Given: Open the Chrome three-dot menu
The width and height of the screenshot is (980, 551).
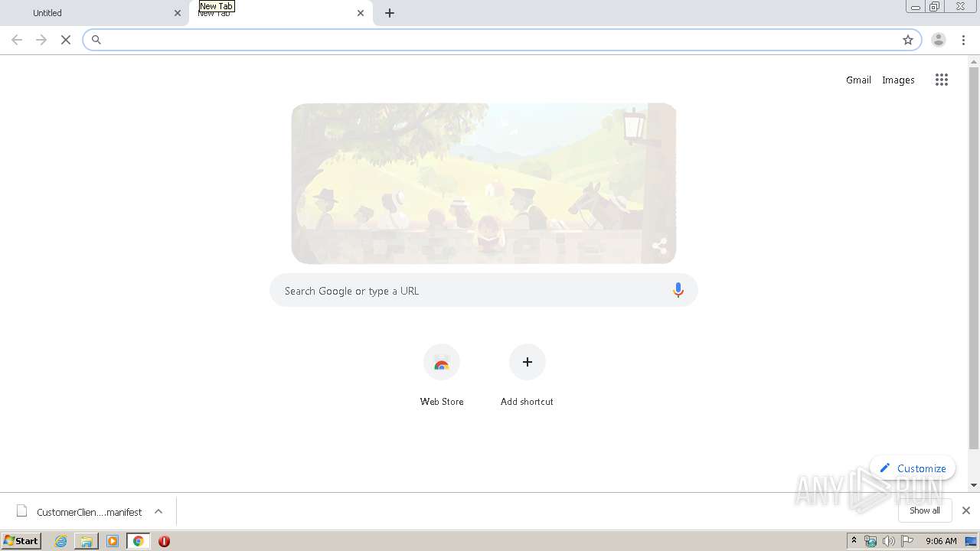Looking at the screenshot, I should click(963, 40).
